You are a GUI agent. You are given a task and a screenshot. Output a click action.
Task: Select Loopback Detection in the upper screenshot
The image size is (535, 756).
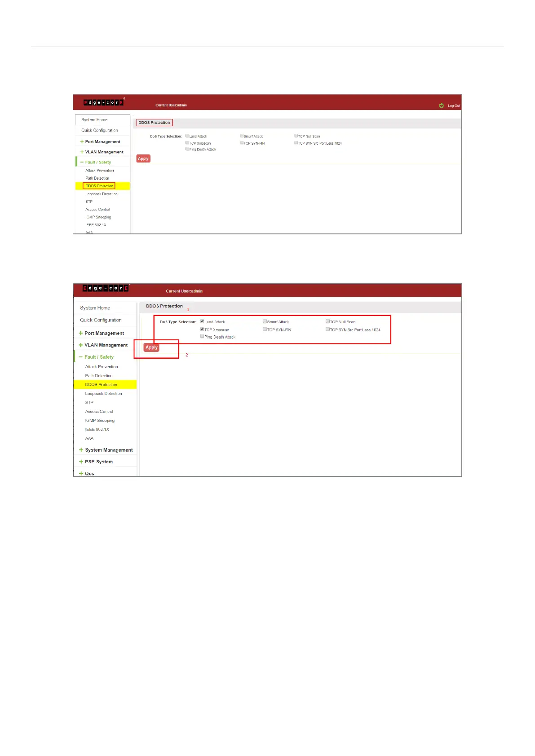pyautogui.click(x=102, y=194)
